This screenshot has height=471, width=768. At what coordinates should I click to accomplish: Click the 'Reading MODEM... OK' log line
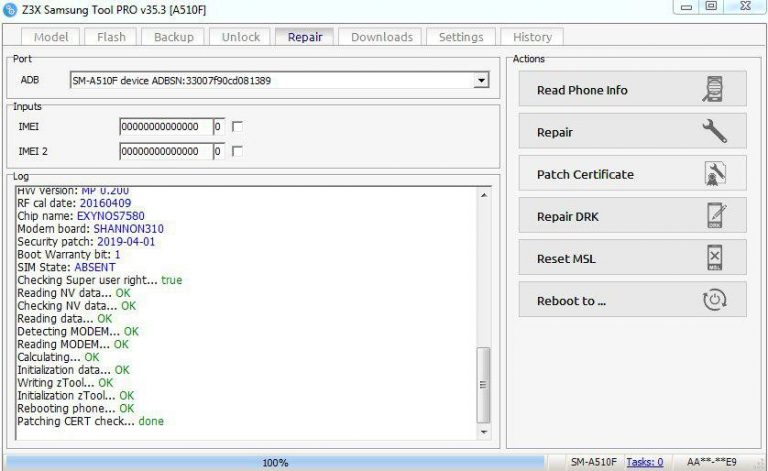point(73,344)
